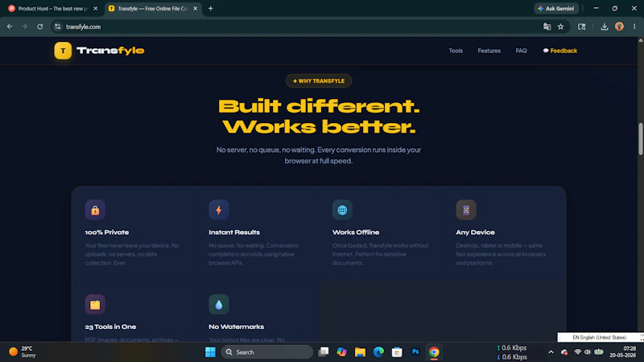Close the Transfyle tab
The width and height of the screenshot is (644, 362).
click(x=195, y=8)
